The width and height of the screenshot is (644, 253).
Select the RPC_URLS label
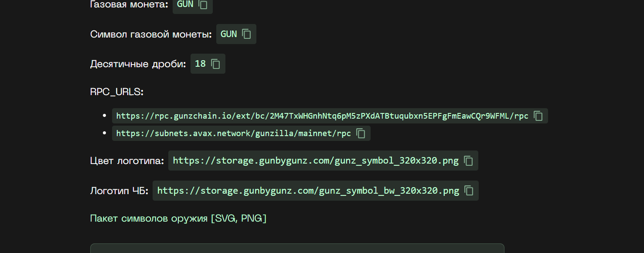[117, 92]
